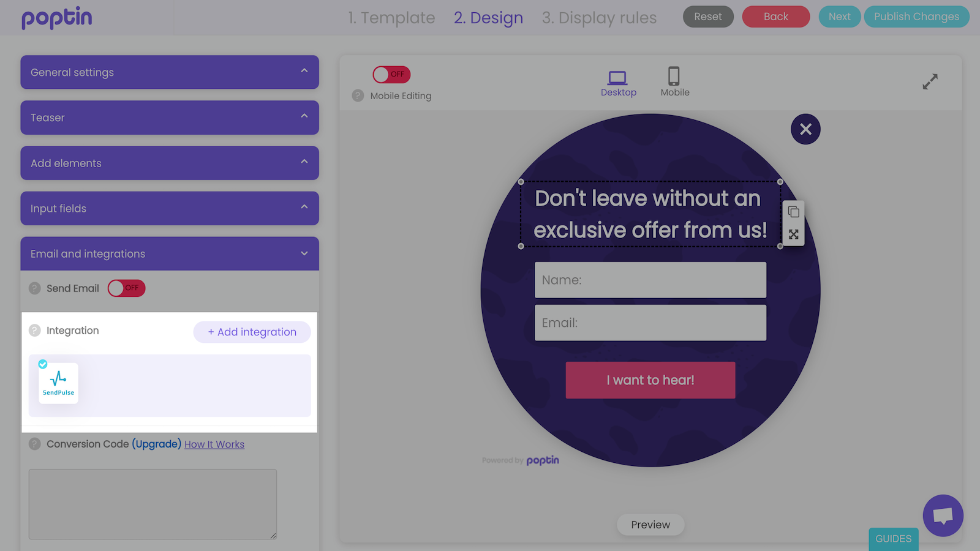Close the popup with X icon
Image resolution: width=980 pixels, height=551 pixels.
coord(805,129)
